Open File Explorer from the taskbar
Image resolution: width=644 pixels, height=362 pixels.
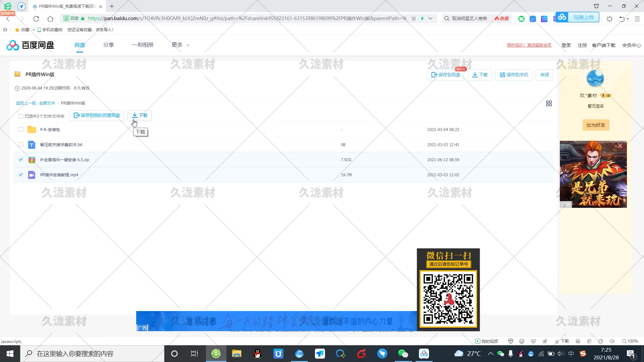[x=237, y=354]
